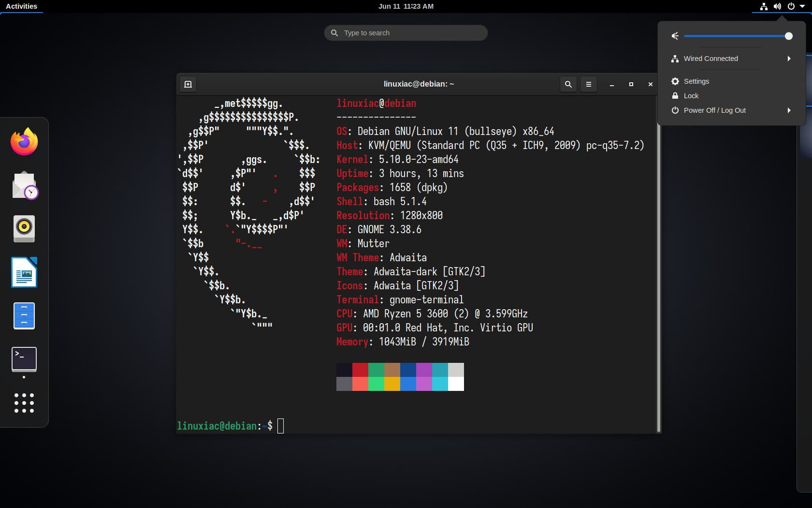Start LibreOffice Writer from the dock
Viewport: 812px width, 508px height.
(x=24, y=272)
